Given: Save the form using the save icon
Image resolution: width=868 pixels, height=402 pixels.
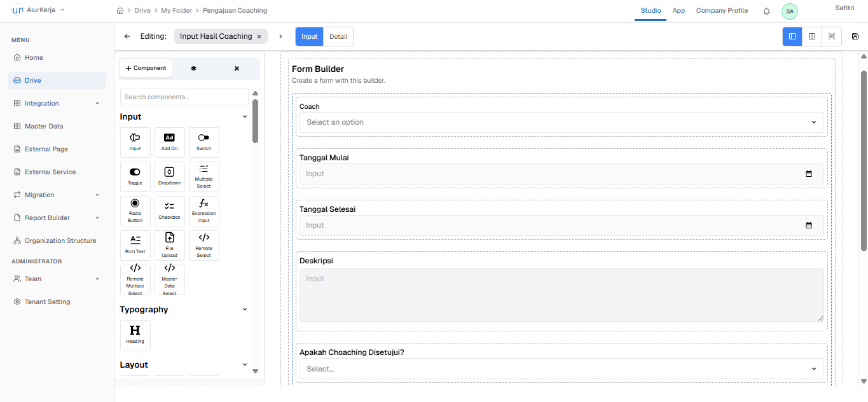Looking at the screenshot, I should tap(855, 36).
